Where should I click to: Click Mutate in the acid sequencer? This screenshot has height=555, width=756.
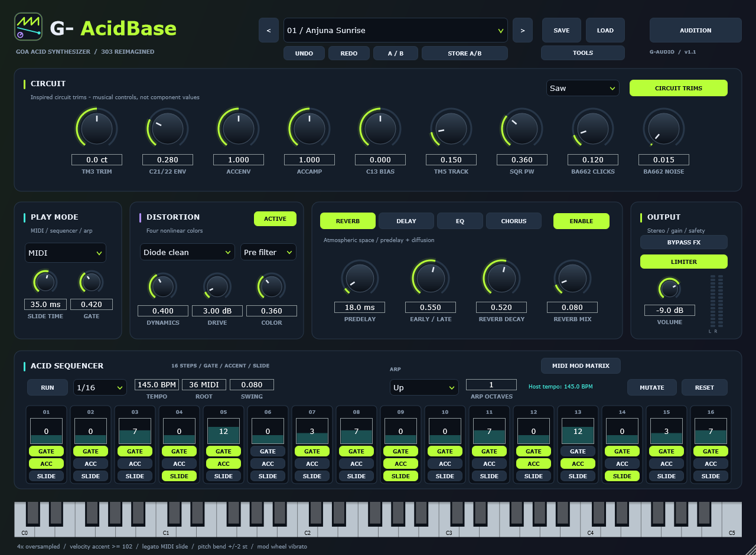tap(652, 387)
